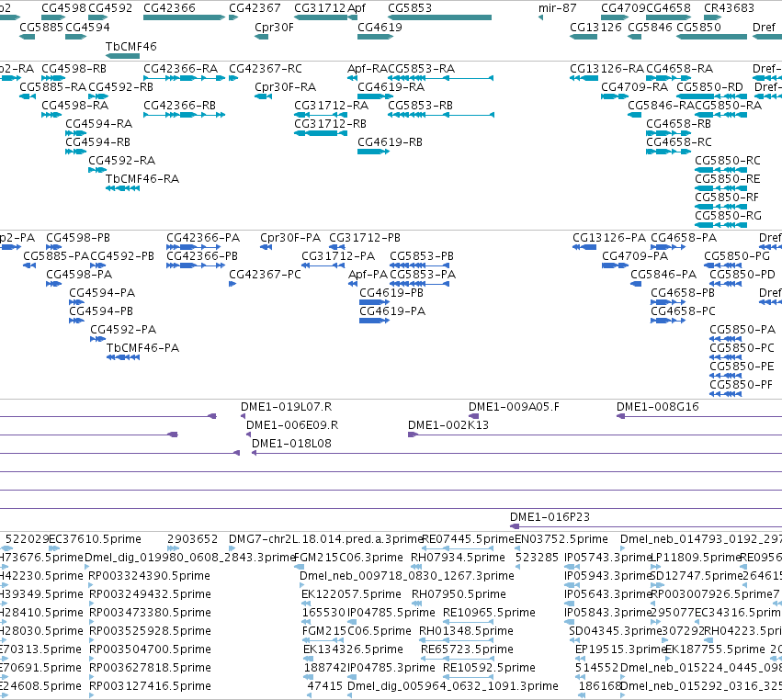
Task: Click the DME1-006E09.R clone label
Action: pyautogui.click(x=292, y=425)
